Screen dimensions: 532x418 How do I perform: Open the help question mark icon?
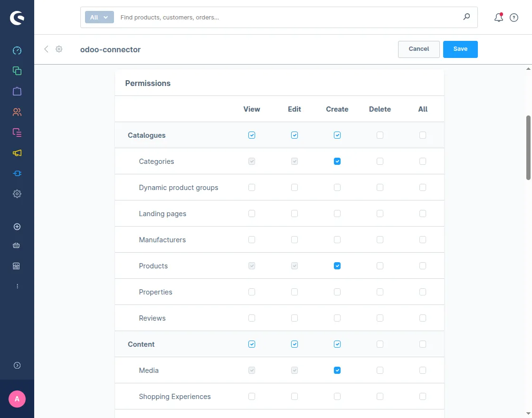click(514, 18)
